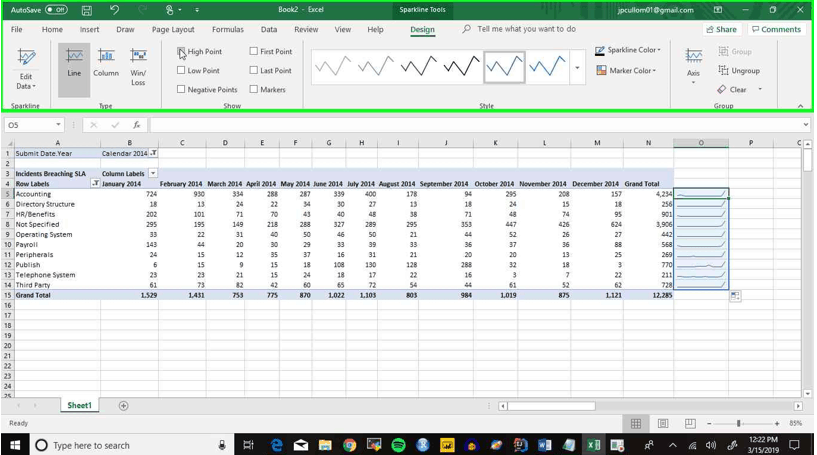
Task: Open Edit Data sparkline menu
Action: 26,70
